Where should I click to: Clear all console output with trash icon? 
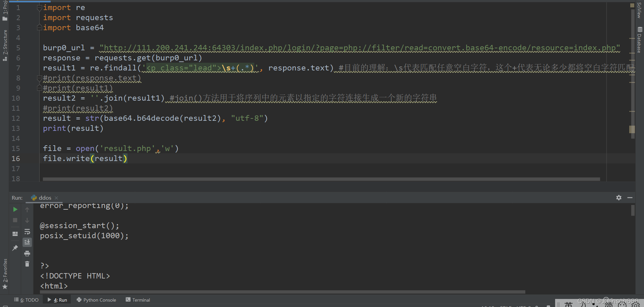pos(27,264)
